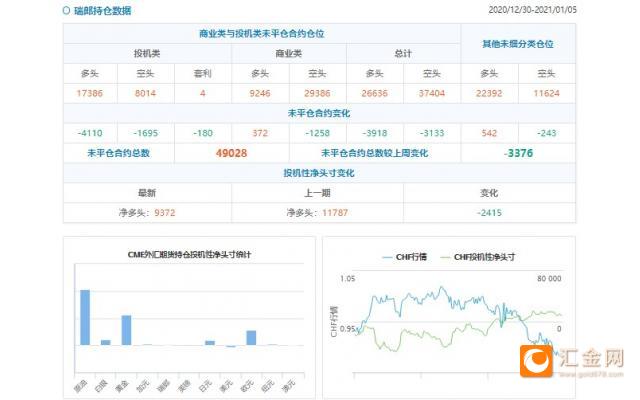Select the 总计 column group header
The width and height of the screenshot is (640, 400).
point(403,53)
